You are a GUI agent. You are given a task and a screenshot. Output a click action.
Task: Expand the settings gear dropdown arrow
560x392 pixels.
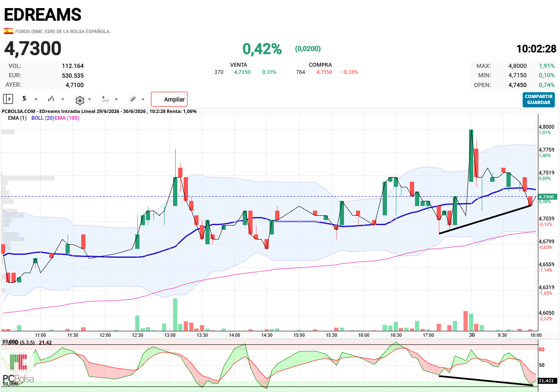[89, 99]
